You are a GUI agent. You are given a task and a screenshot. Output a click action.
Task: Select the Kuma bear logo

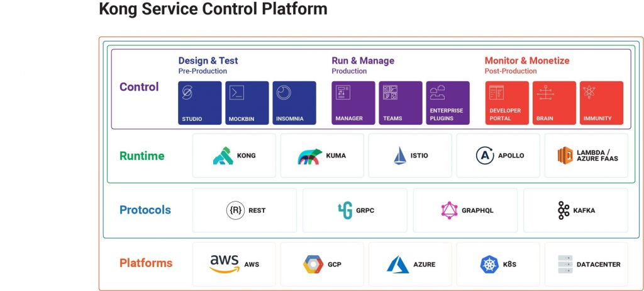pos(310,156)
